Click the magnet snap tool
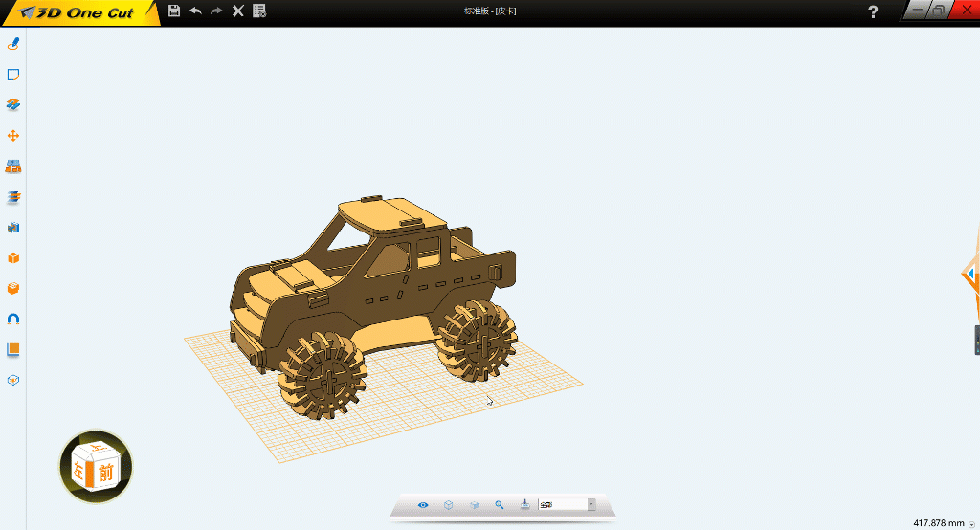Viewport: 980px width, 530px height. (13, 319)
